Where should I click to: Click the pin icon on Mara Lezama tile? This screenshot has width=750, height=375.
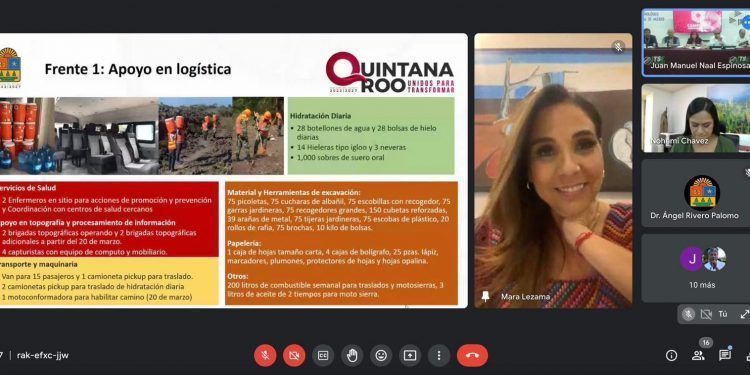click(485, 297)
